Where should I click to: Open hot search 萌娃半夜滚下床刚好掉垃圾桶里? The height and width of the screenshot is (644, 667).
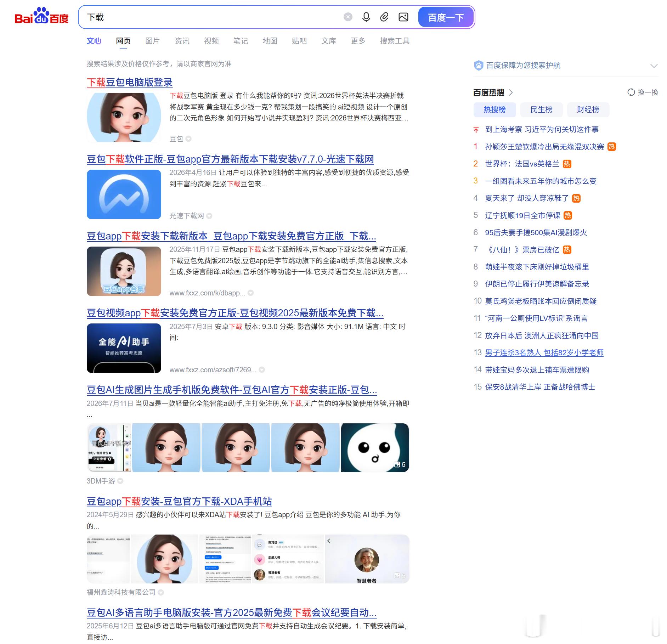[537, 267]
